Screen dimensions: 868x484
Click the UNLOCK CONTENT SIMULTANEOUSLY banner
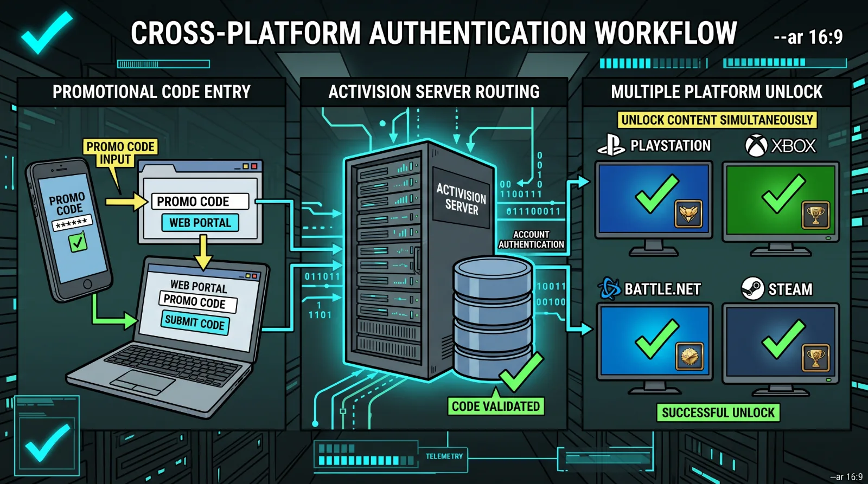(717, 120)
